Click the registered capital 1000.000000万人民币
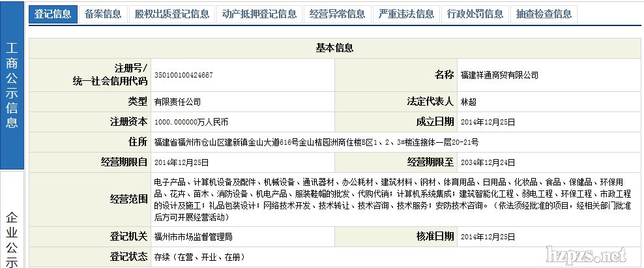 (x=191, y=122)
